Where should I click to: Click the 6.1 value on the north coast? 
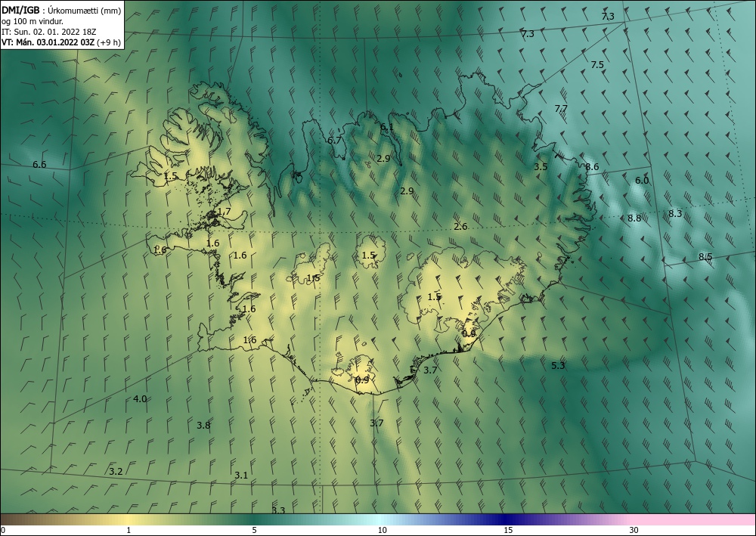387,127
